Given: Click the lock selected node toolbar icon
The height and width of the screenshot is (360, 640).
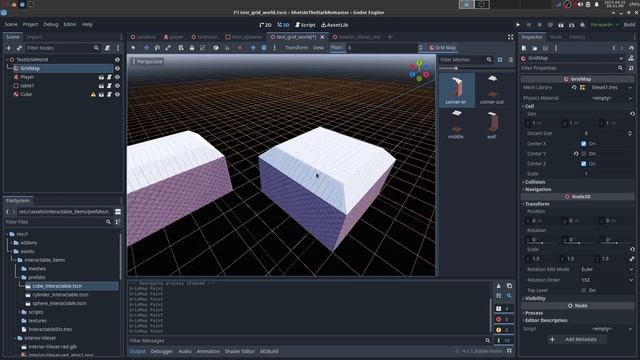Looking at the screenshot, I should point(192,48).
